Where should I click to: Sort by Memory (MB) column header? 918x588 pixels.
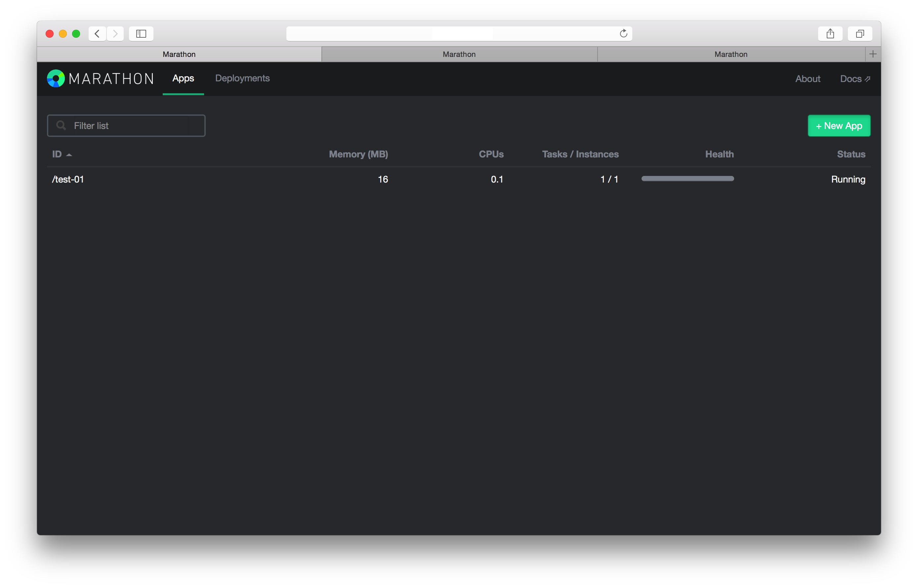pos(358,154)
